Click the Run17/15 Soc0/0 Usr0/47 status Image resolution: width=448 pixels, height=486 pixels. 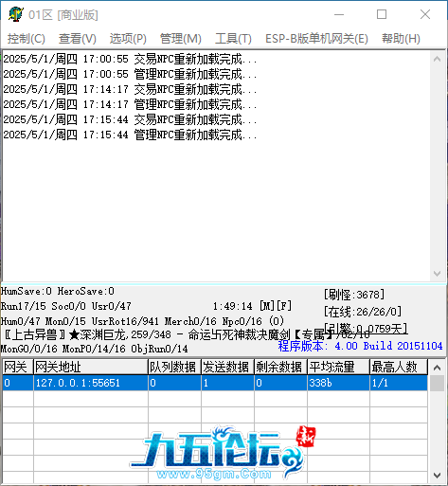(x=66, y=306)
